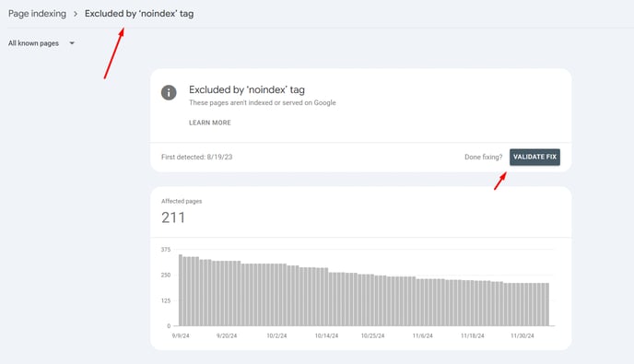The height and width of the screenshot is (364, 634).
Task: Click the First detected: 8/19/23 text
Action: pyautogui.click(x=196, y=157)
